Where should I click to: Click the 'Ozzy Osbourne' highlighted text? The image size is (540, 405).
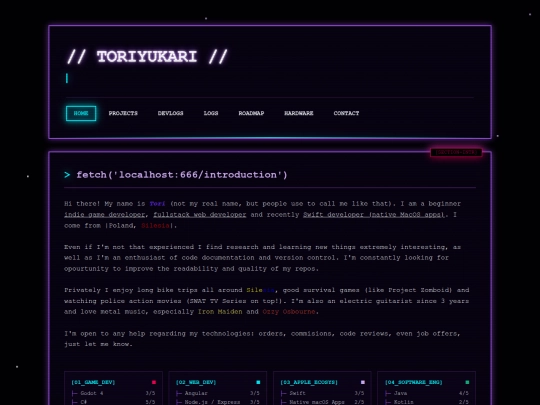coord(289,312)
